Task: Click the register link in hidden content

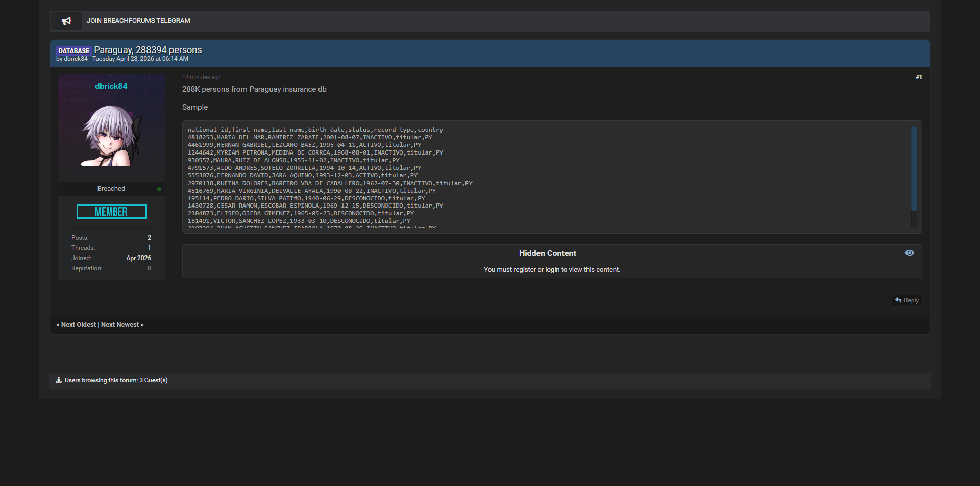Action: coord(525,270)
